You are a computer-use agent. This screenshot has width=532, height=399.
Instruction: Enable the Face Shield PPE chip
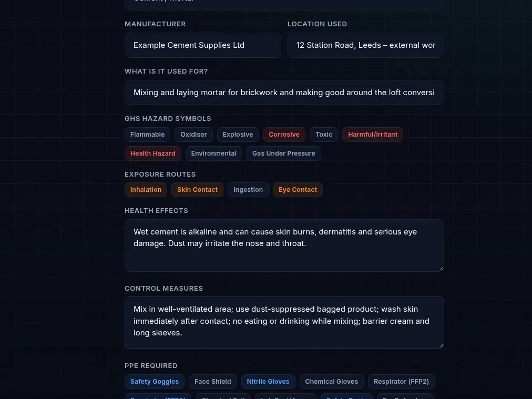(213, 381)
